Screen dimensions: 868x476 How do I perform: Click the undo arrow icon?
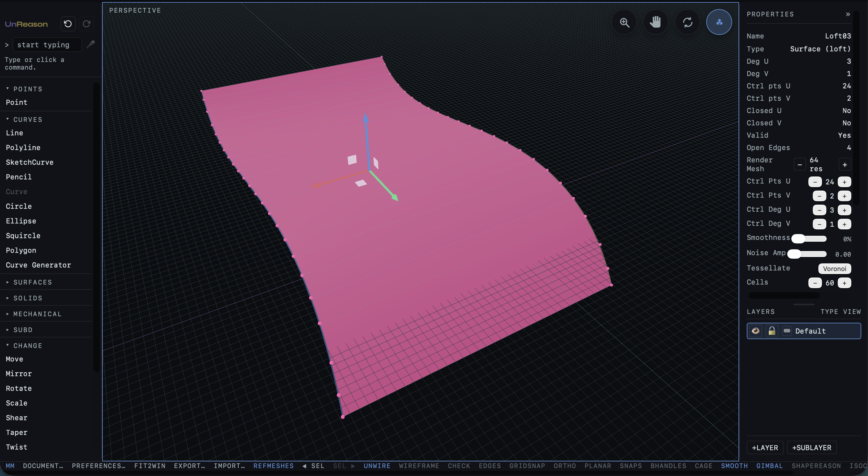[x=68, y=24]
